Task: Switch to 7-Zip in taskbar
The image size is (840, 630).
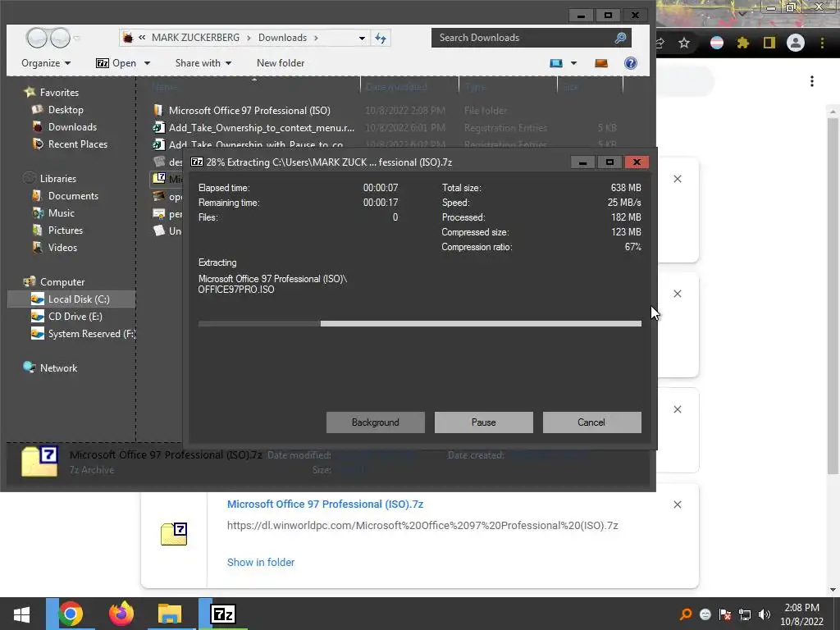Action: (223, 614)
